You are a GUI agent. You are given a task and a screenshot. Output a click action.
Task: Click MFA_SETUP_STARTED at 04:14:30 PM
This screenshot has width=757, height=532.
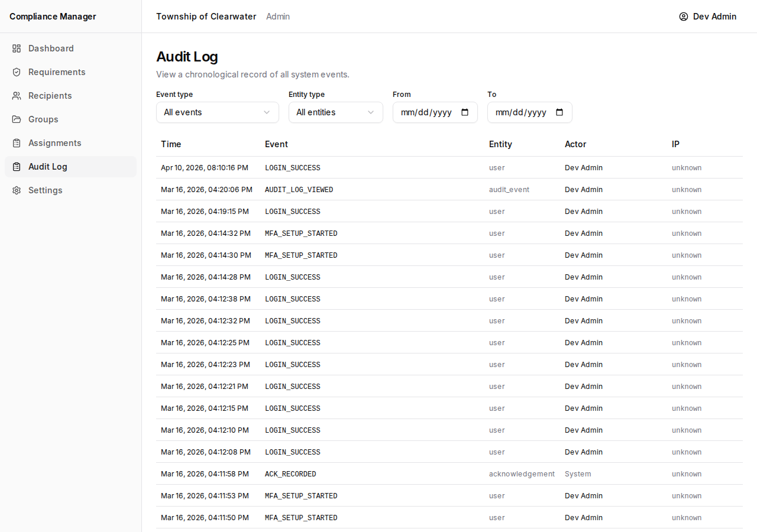[x=301, y=255]
